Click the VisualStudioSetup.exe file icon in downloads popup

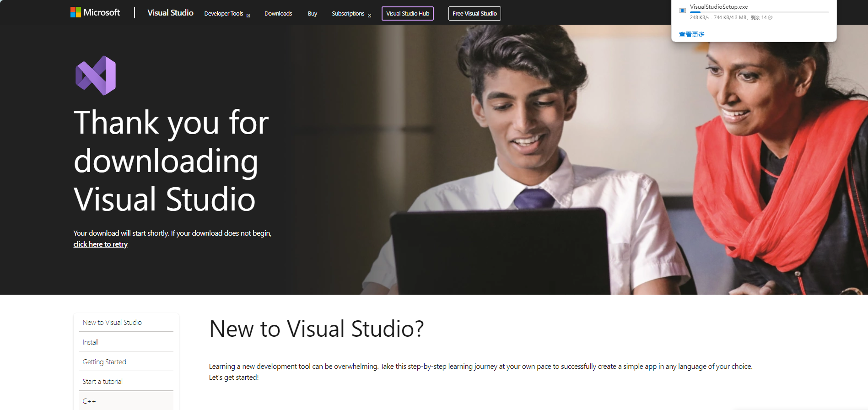pyautogui.click(x=683, y=10)
